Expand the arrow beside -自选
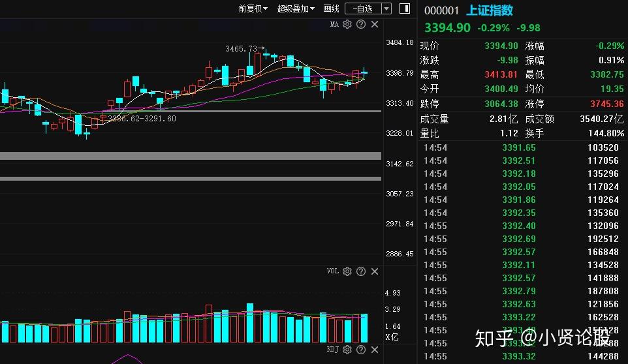 (386, 8)
